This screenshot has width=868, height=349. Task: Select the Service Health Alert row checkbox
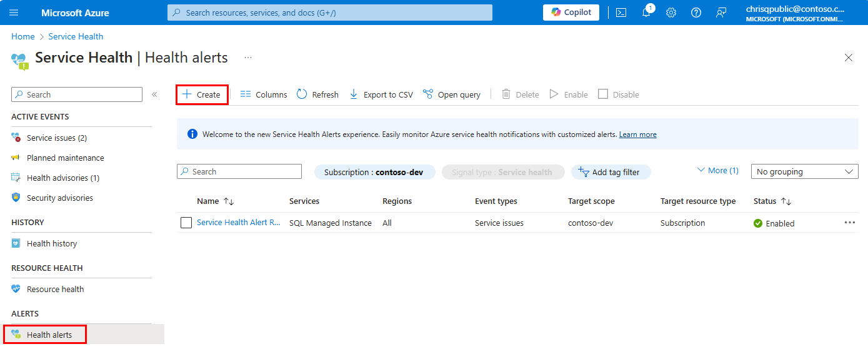click(186, 223)
